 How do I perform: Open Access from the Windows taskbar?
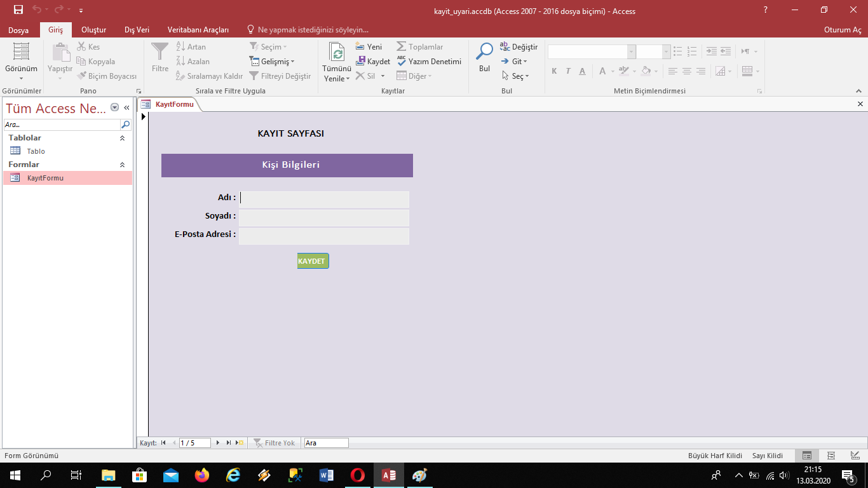pos(388,475)
